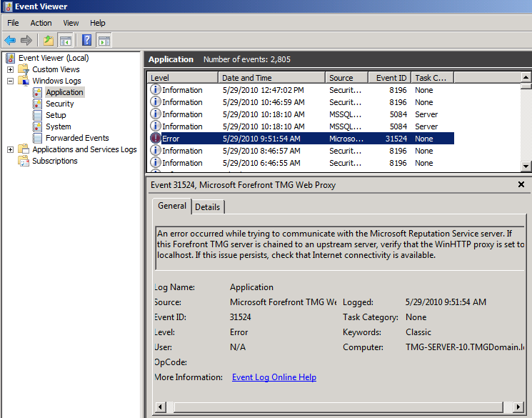
Task: Click the info icon of 12:47:02 PM event
Action: coord(155,89)
